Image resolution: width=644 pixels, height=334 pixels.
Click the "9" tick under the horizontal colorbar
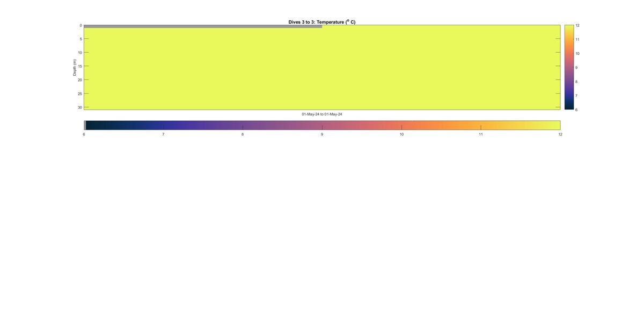click(x=322, y=134)
